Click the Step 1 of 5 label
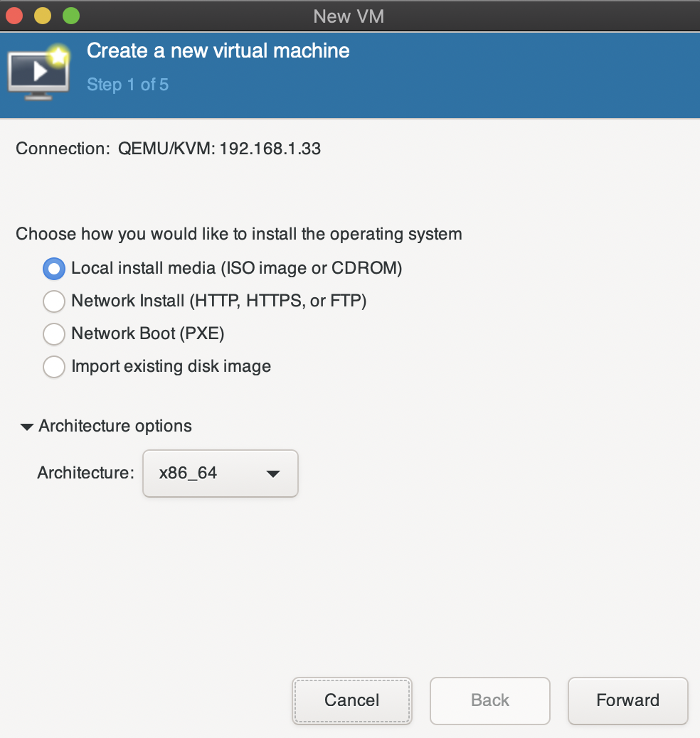Viewport: 700px width, 738px height. pos(127,85)
